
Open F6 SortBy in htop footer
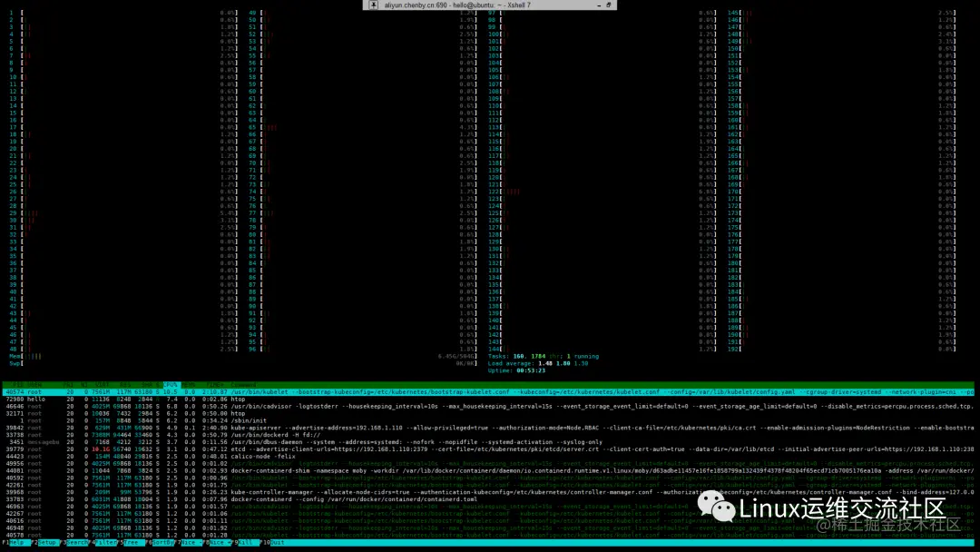pyautogui.click(x=162, y=543)
